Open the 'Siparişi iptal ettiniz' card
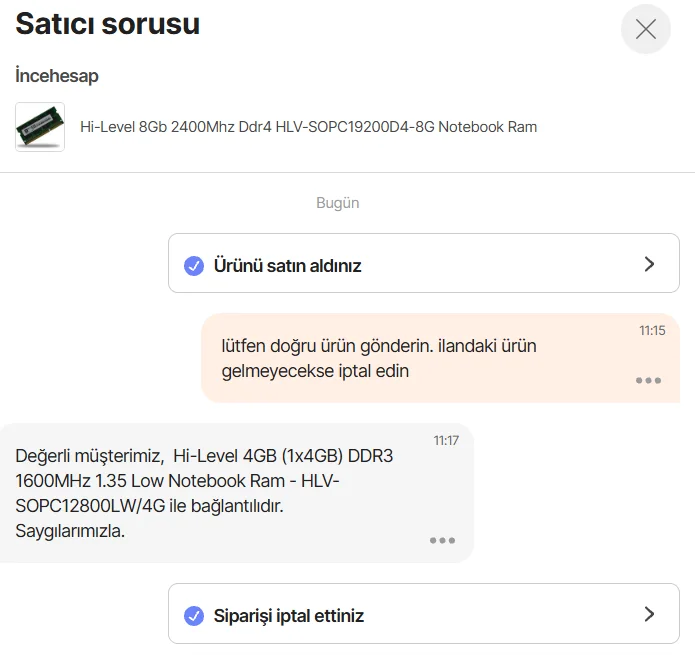 (424, 613)
